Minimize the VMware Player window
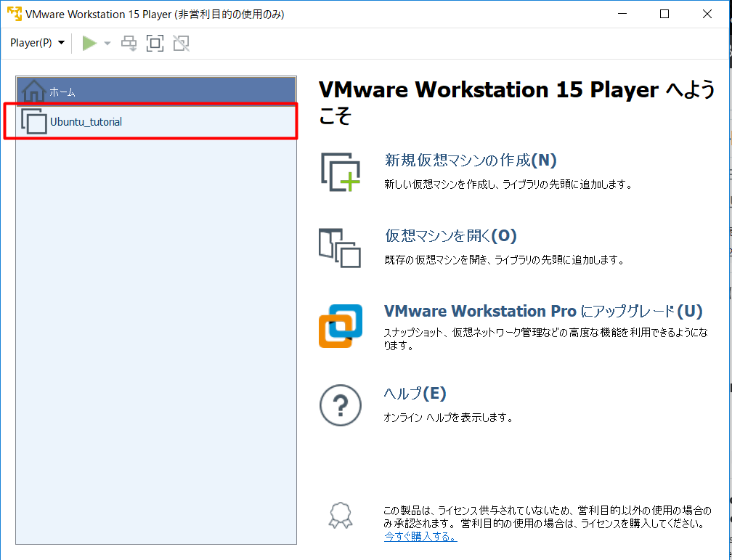The image size is (732, 560). pyautogui.click(x=622, y=14)
